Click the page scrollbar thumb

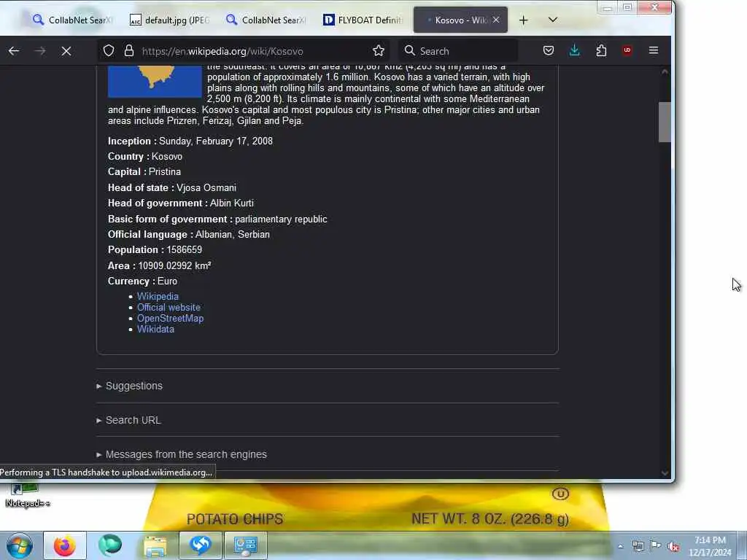pos(665,122)
